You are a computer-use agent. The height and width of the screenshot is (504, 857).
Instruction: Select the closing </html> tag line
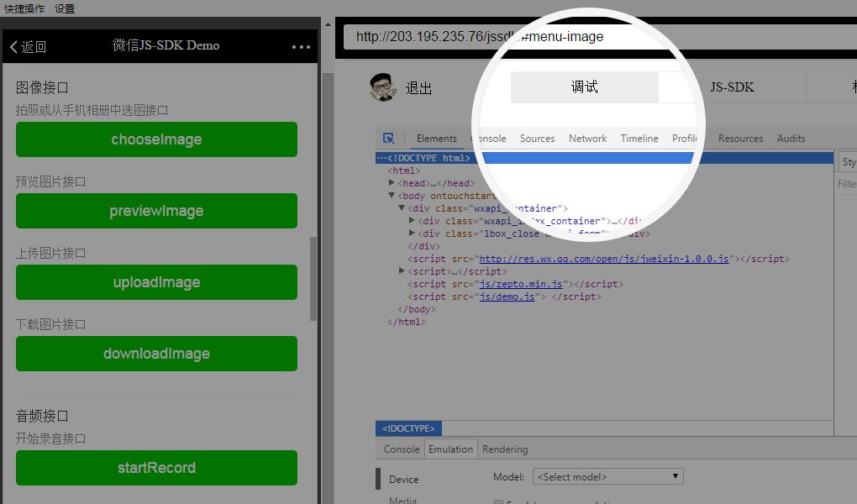pos(406,322)
